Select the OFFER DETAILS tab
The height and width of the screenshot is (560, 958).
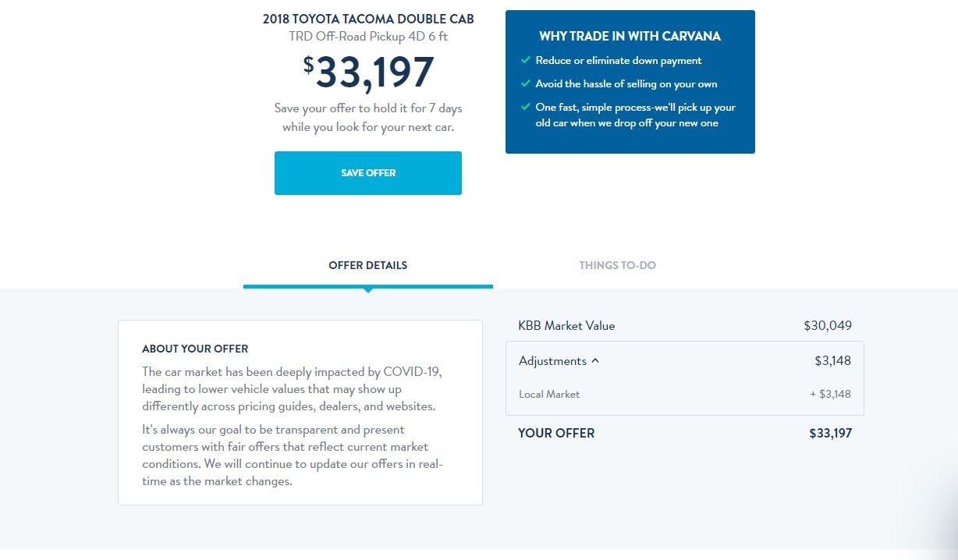click(x=368, y=265)
